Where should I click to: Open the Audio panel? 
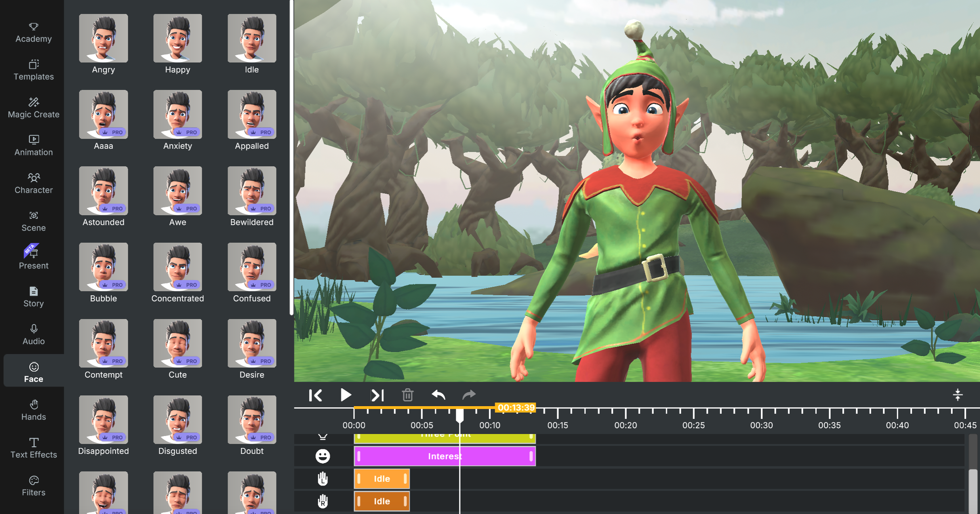[33, 334]
